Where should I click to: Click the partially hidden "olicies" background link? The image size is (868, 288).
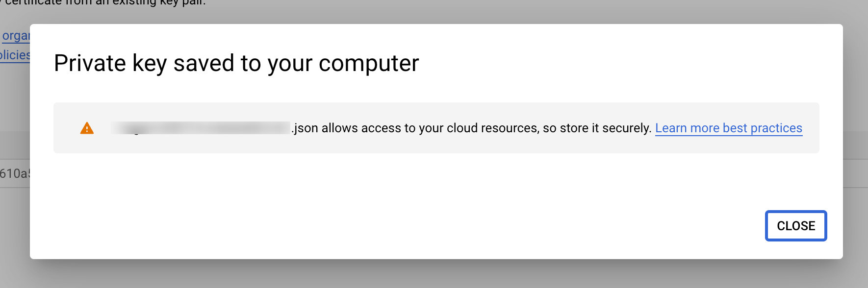tap(15, 55)
